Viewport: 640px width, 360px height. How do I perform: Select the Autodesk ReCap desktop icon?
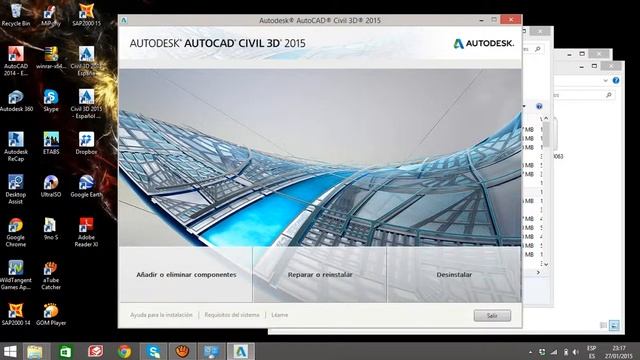(16, 147)
